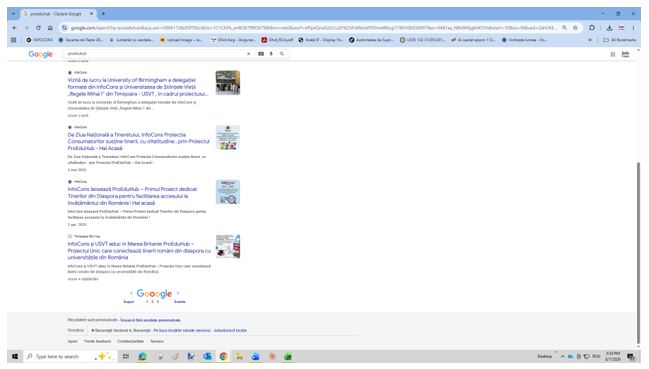
Task: Open the extensions puzzle icon
Action: (592, 28)
